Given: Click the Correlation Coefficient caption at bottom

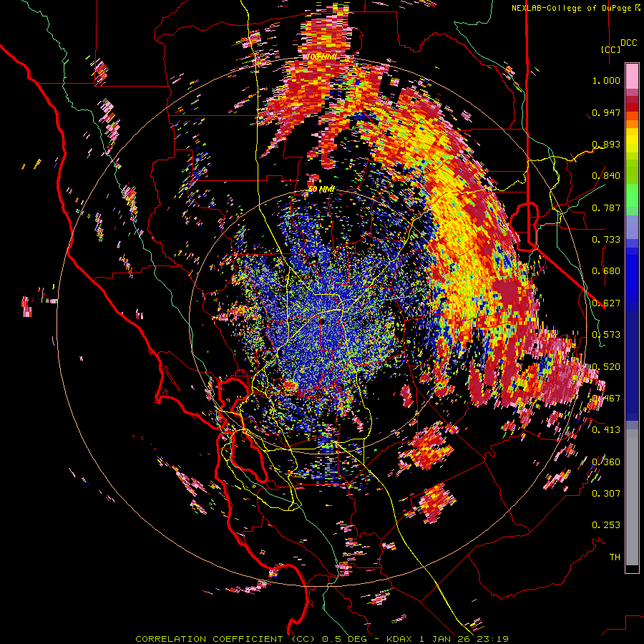Looking at the screenshot, I should 322,639.
